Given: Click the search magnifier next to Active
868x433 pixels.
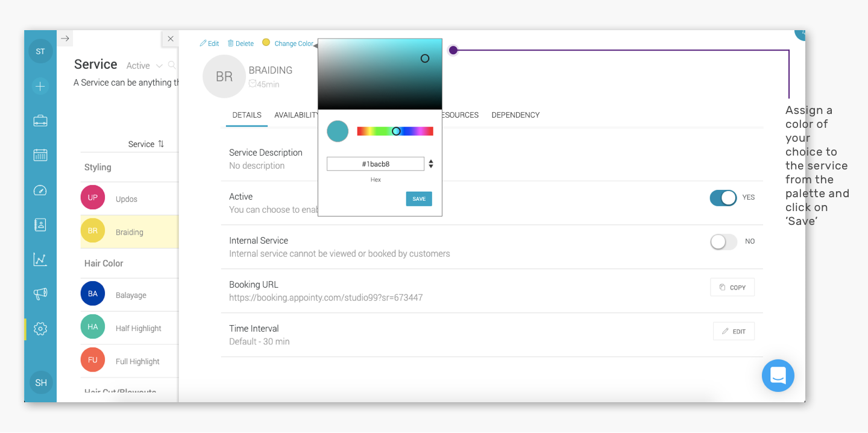Looking at the screenshot, I should (172, 65).
